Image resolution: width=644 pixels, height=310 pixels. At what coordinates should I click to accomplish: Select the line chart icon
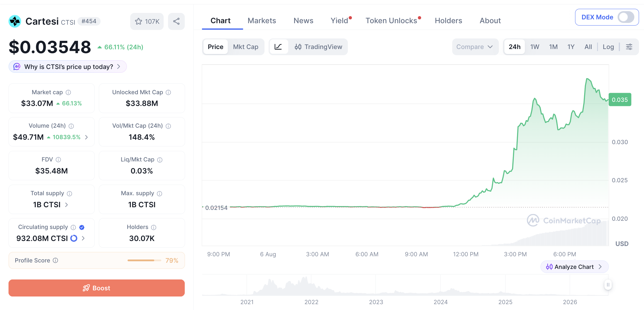click(x=278, y=47)
